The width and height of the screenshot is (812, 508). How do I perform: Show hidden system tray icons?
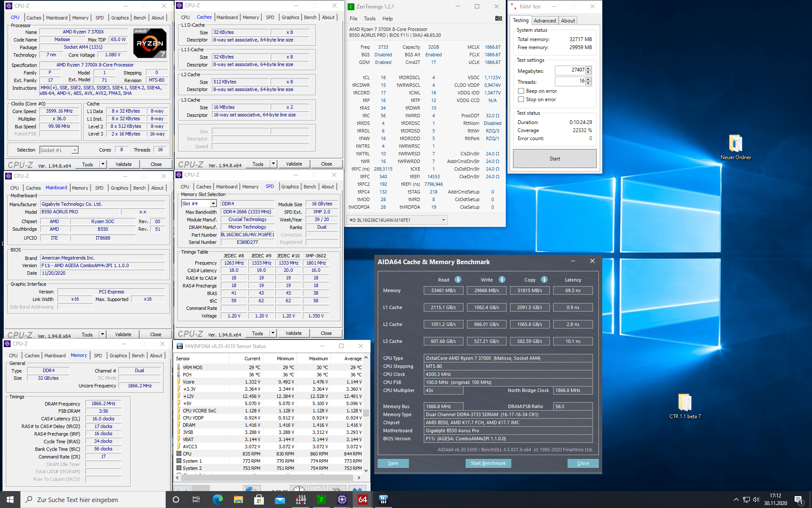(x=736, y=500)
